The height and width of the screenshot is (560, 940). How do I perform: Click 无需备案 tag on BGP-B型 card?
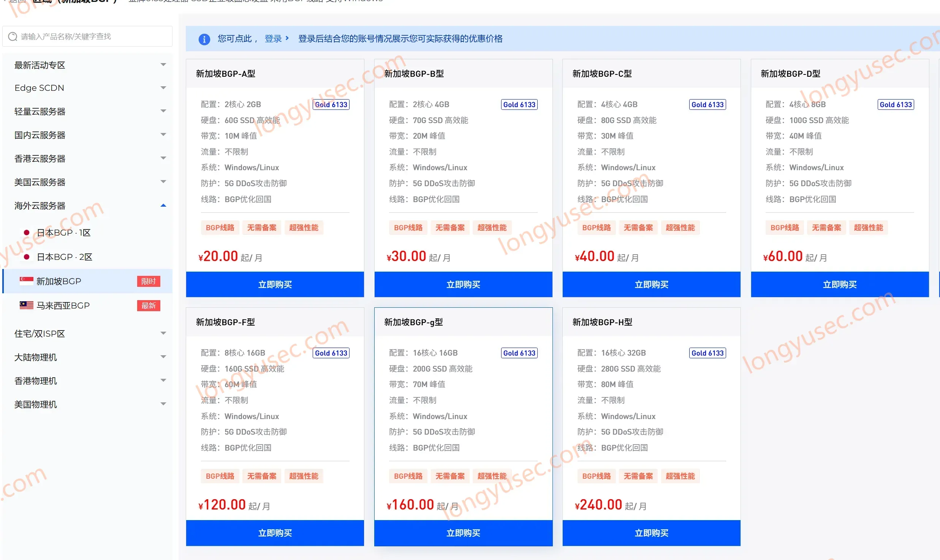coord(450,228)
